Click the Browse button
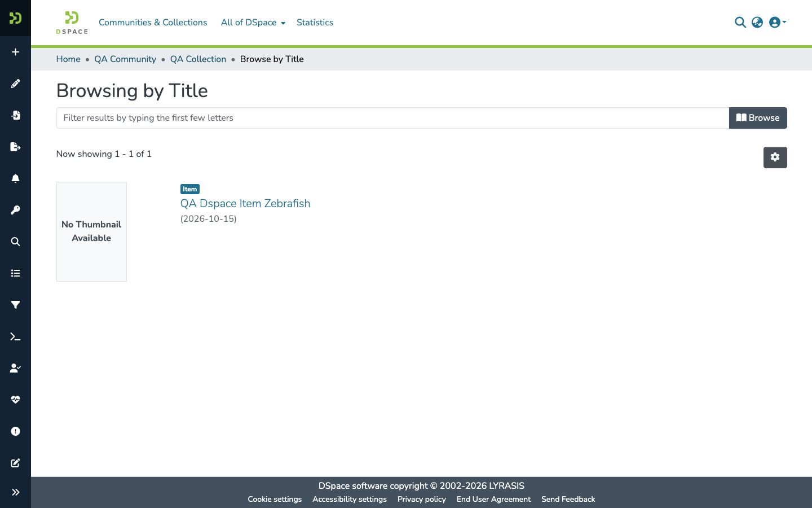The height and width of the screenshot is (508, 812). point(758,118)
